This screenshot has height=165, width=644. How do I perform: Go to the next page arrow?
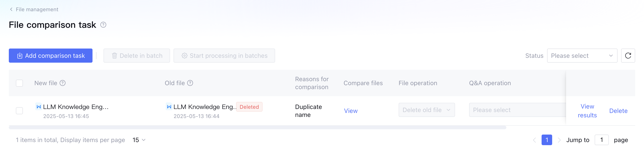coord(559,140)
